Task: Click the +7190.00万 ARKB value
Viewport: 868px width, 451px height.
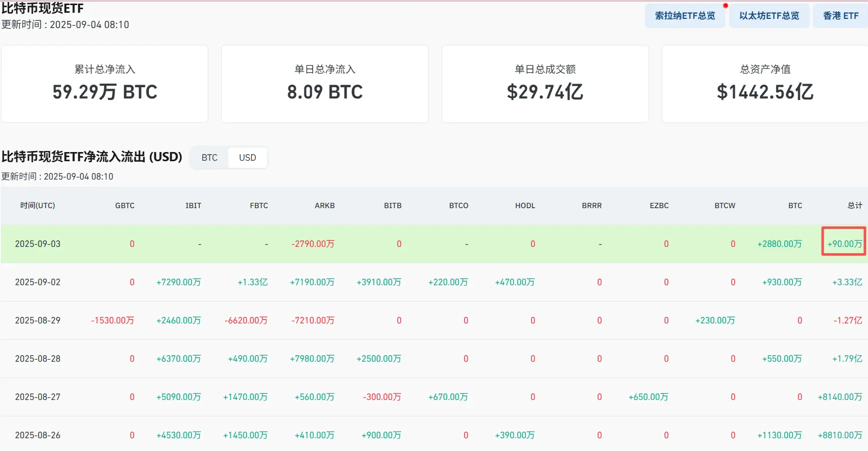Action: (312, 282)
